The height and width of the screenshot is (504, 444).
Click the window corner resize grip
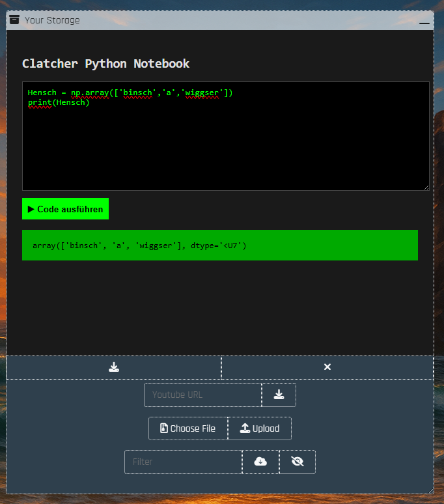431,491
